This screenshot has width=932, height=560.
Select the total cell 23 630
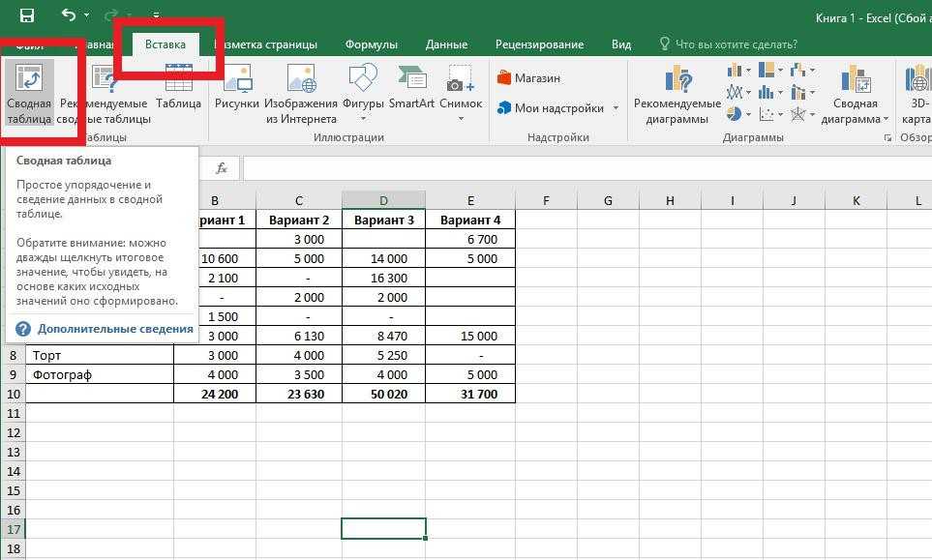pyautogui.click(x=299, y=394)
